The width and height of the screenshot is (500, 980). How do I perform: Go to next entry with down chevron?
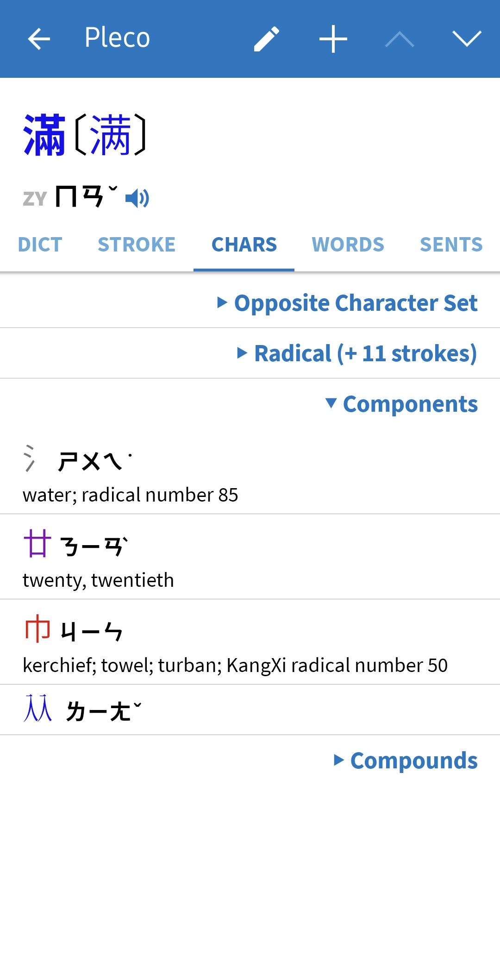click(467, 39)
